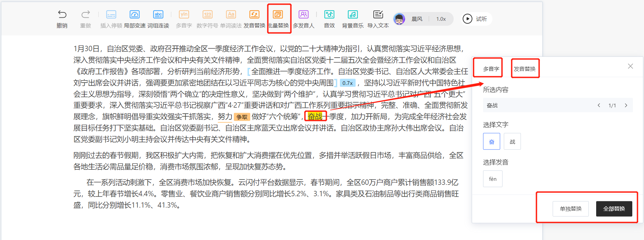
Task: Select the character 奋
Action: coord(491,141)
